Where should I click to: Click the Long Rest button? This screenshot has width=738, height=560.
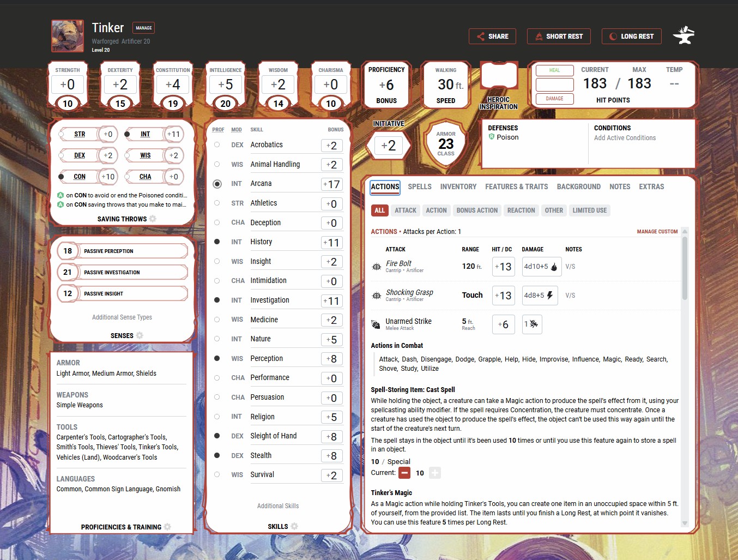(x=631, y=37)
